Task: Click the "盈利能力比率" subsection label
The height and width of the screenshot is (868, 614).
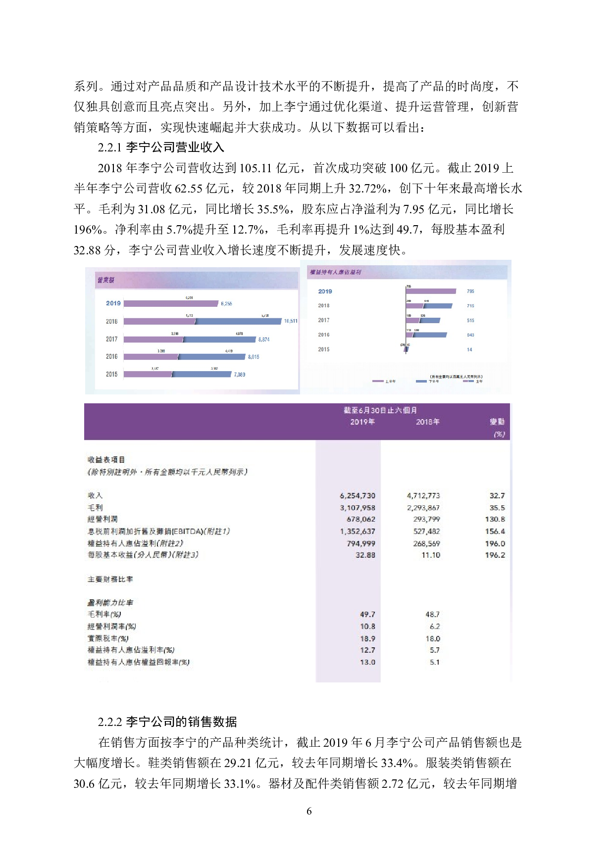Action: [110, 603]
